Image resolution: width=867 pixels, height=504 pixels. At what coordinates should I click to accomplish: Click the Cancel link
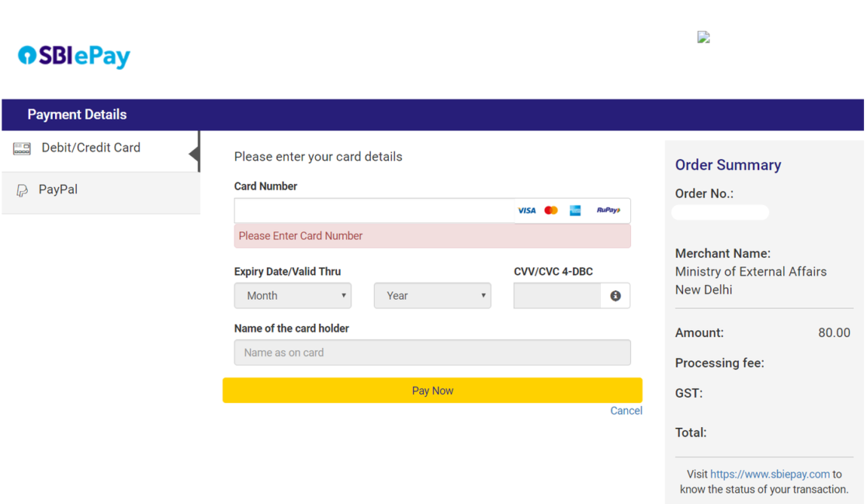(626, 411)
